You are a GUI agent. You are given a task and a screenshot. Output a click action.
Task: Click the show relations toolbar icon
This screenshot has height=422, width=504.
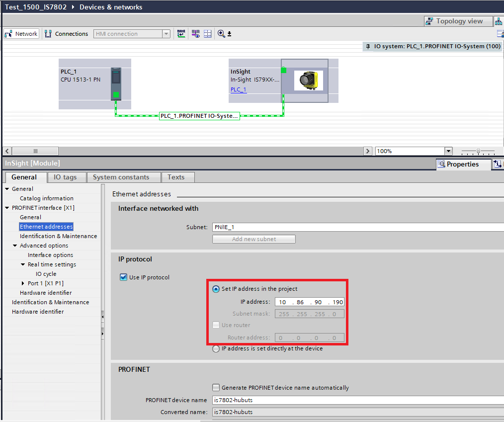(195, 33)
